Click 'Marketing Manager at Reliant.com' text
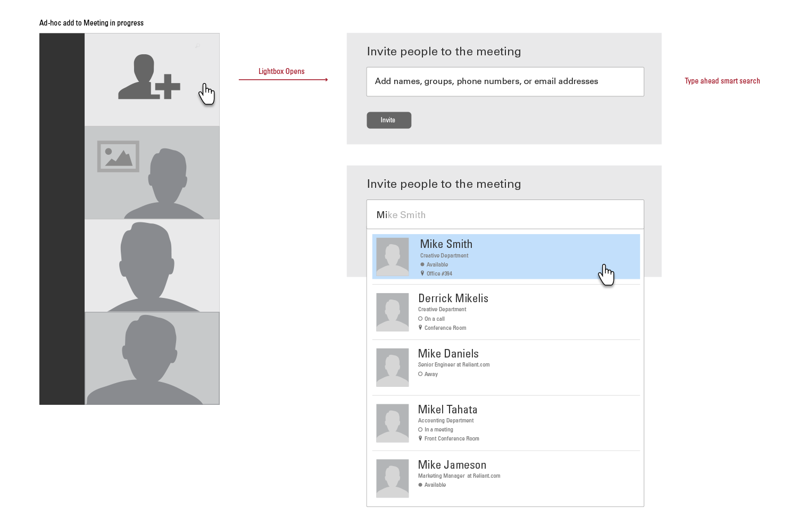The width and height of the screenshot is (798, 532). [459, 476]
